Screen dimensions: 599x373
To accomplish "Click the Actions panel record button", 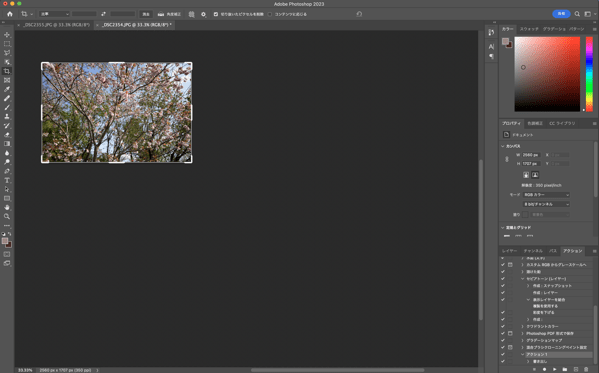I will [544, 370].
